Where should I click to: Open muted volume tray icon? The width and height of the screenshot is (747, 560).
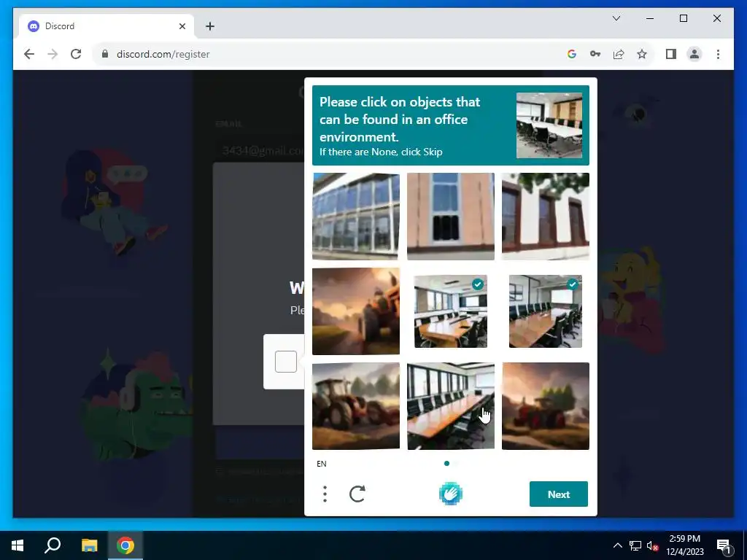[x=652, y=545]
